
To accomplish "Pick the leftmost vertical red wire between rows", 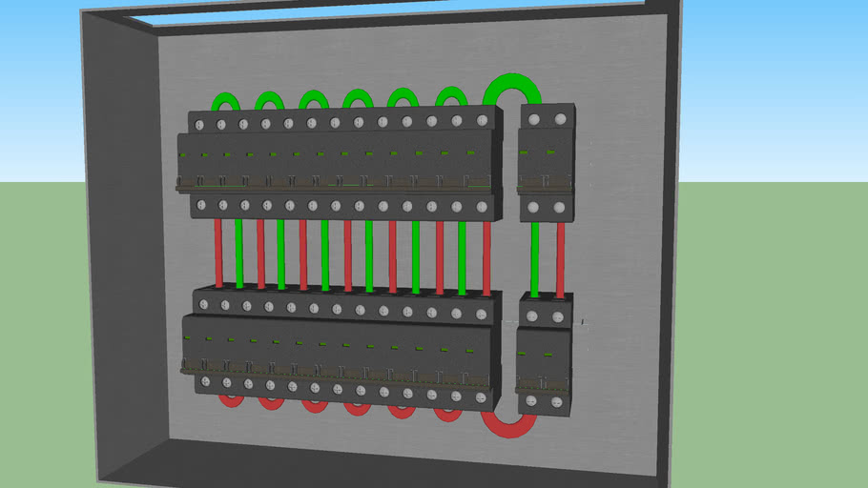I will [218, 254].
